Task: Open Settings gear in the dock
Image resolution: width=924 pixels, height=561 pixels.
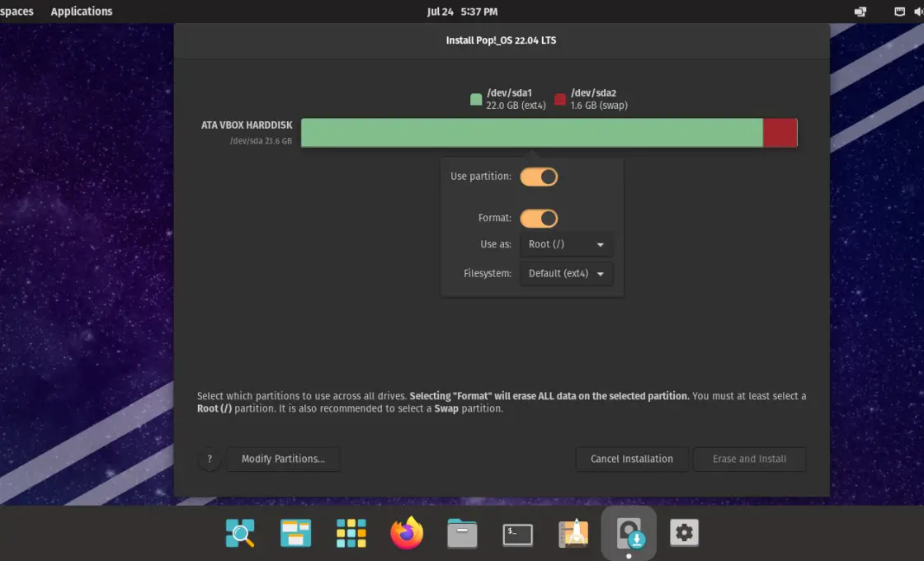Action: pos(684,533)
